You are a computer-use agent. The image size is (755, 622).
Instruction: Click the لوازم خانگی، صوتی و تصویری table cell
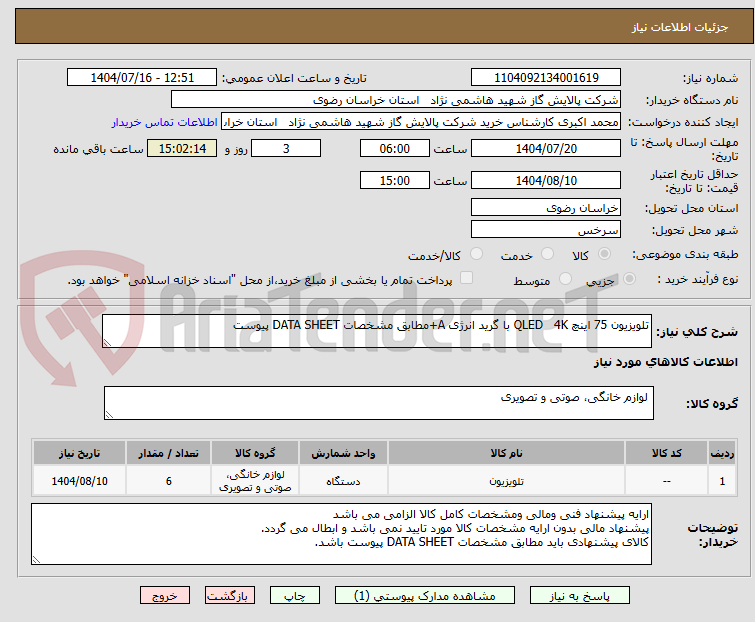click(x=255, y=480)
